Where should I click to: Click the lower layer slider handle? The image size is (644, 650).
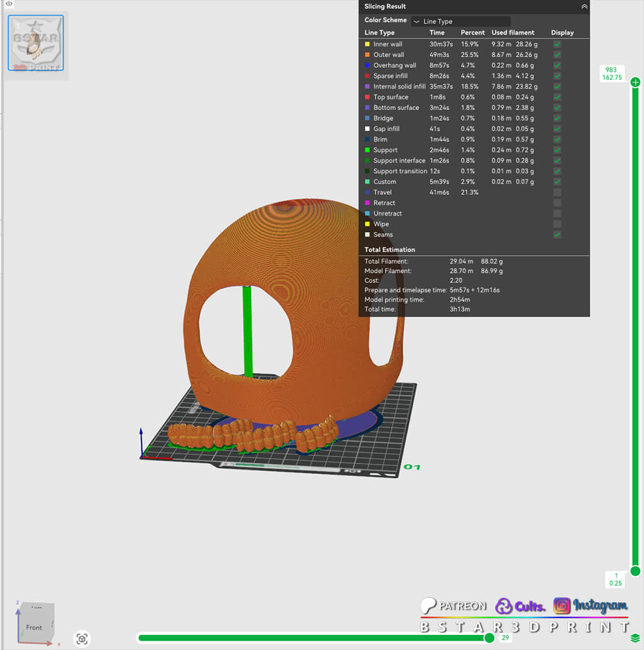click(x=635, y=571)
